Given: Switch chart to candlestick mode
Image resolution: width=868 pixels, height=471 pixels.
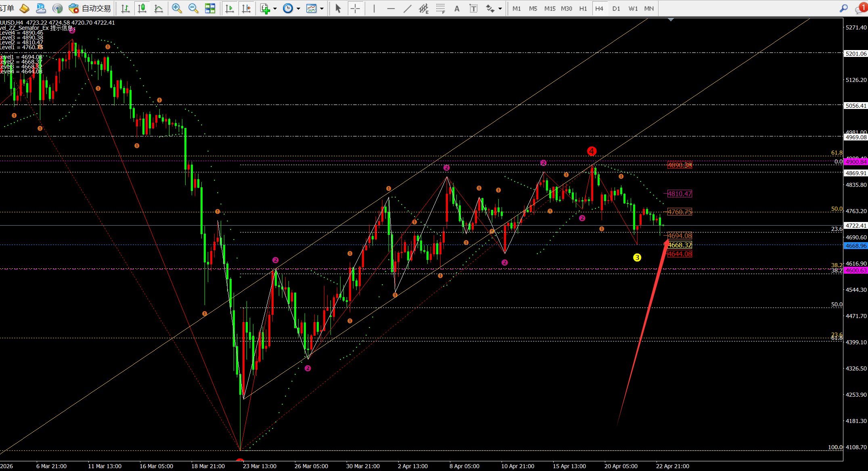Looking at the screenshot, I should 142,8.
